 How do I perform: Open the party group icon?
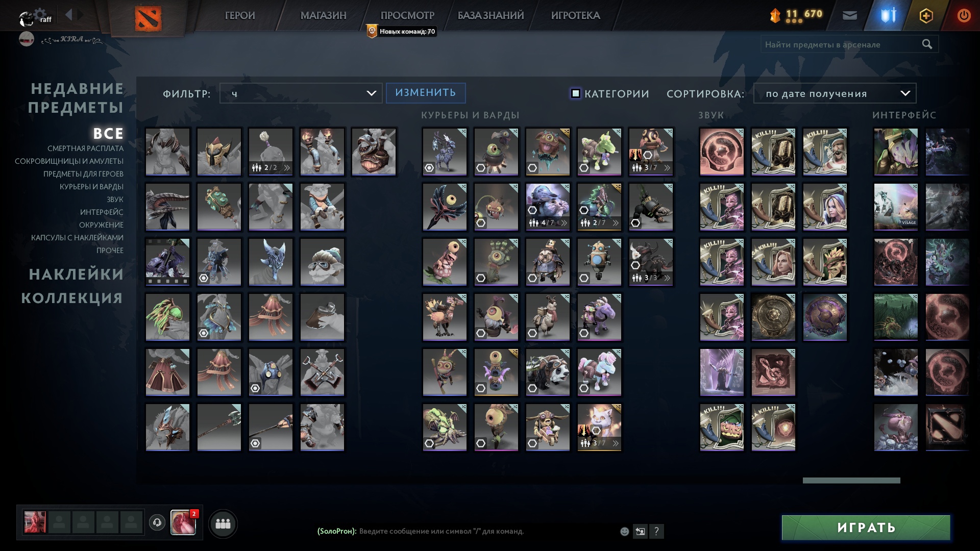223,524
